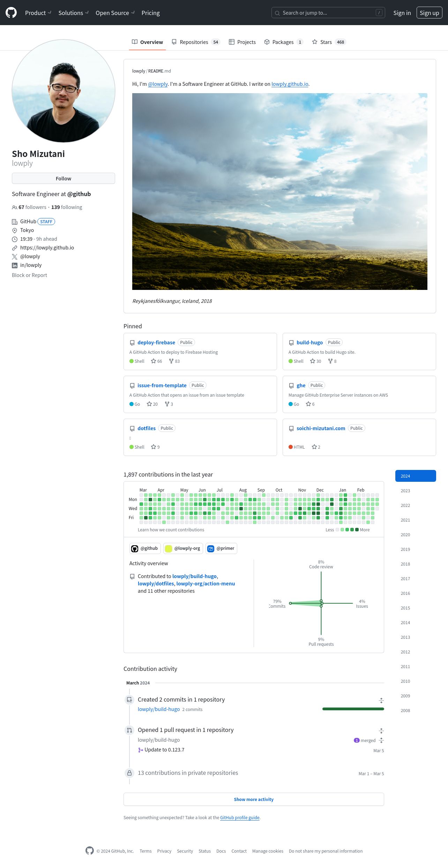
Task: Click the Sign up button
Action: (x=429, y=13)
